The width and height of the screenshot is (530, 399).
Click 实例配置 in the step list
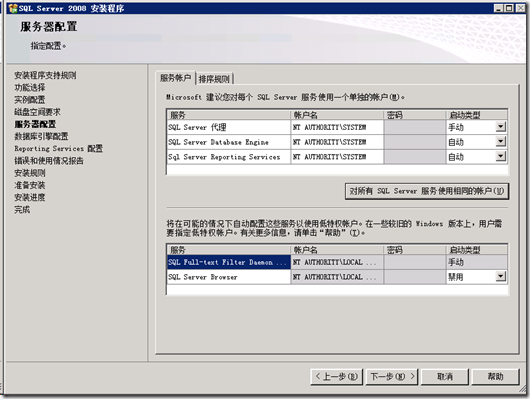coord(30,100)
